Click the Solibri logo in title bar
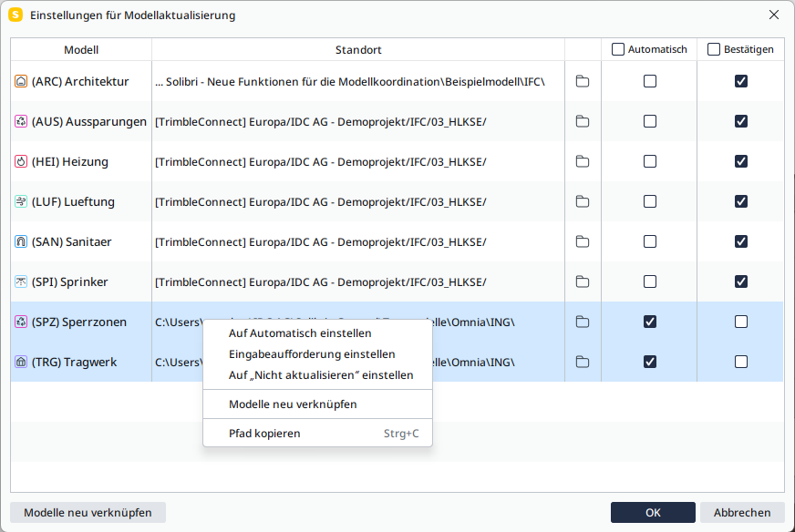795x532 pixels. (x=15, y=15)
